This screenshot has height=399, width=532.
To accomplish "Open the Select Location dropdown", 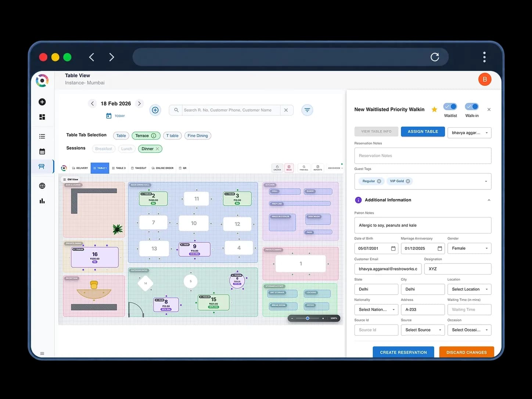I will point(469,289).
